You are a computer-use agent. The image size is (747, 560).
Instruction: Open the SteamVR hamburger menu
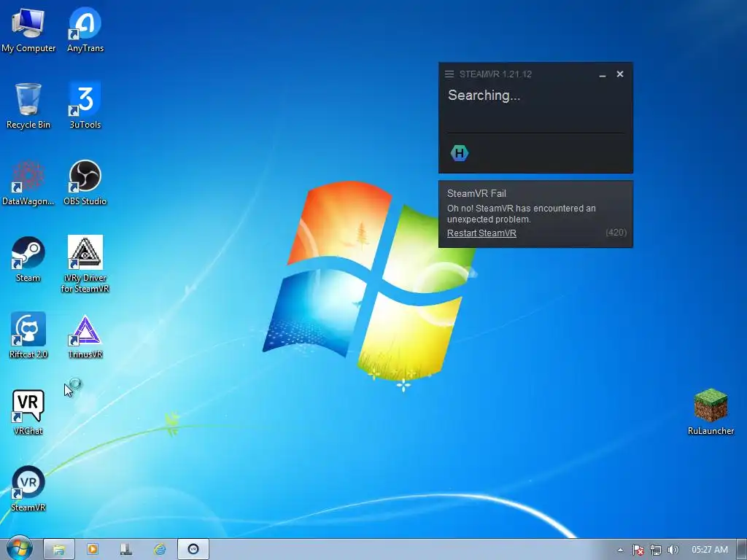[x=449, y=74]
